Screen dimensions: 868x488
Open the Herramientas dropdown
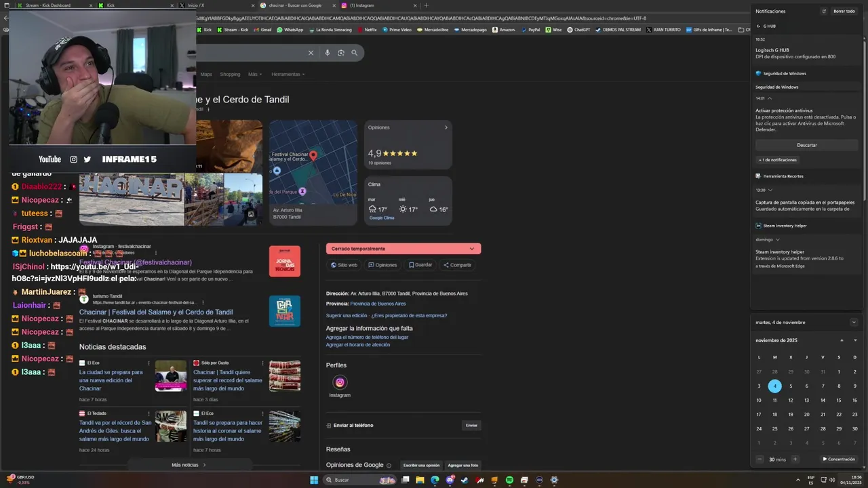[x=288, y=74]
